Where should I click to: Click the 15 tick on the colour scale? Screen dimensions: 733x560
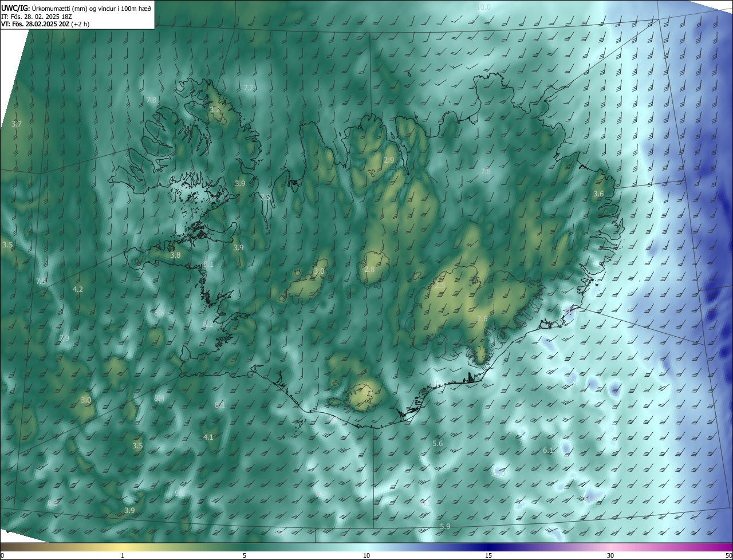coord(488,555)
